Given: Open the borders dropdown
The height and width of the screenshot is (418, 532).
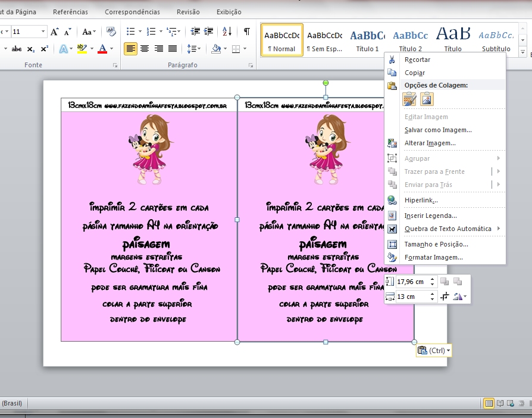Looking at the screenshot, I should click(x=245, y=49).
